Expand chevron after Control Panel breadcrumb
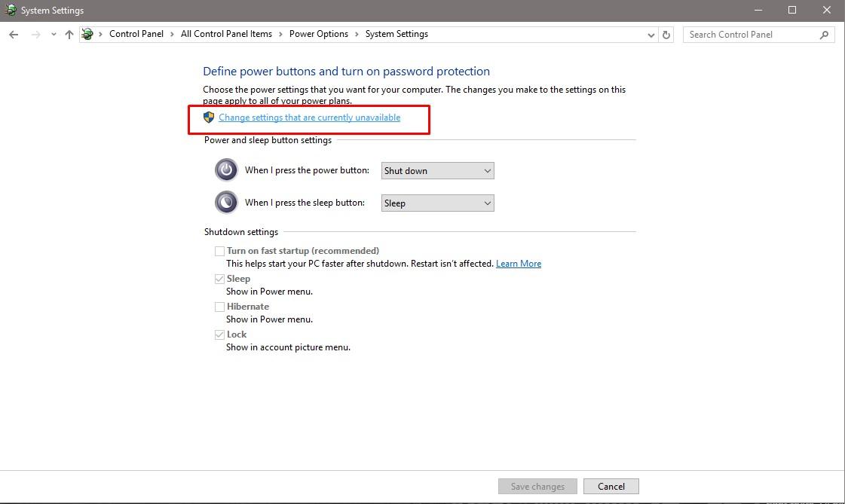Viewport: 845px width, 504px height. pyautogui.click(x=172, y=35)
